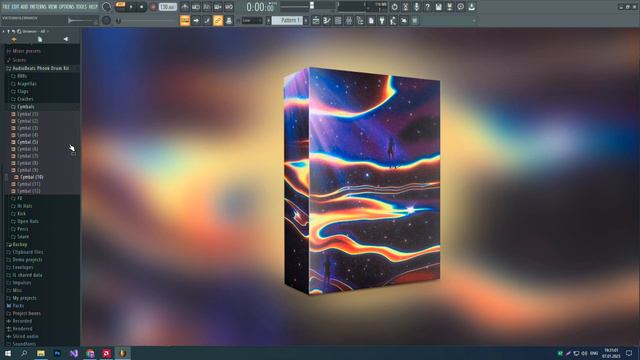Viewport: 640px width, 360px height.
Task: Open the Piano roll view
Action: [327, 20]
